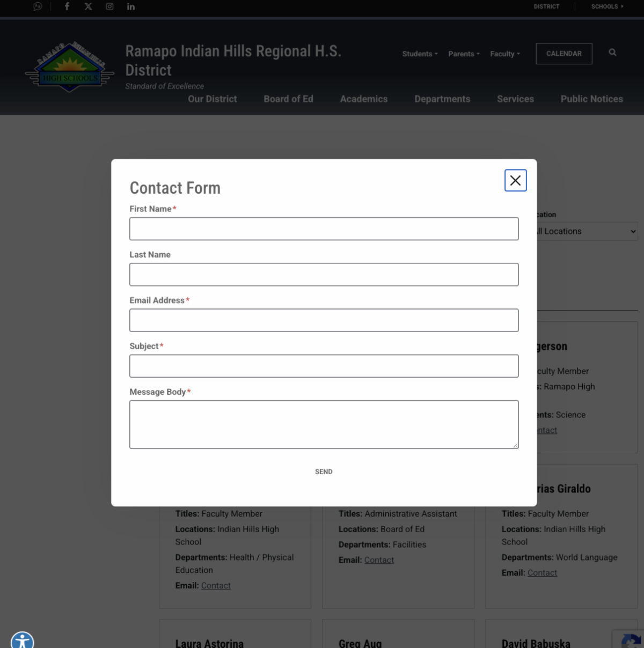Image resolution: width=644 pixels, height=648 pixels.
Task: Click the search magnifier icon
Action: pyautogui.click(x=612, y=53)
